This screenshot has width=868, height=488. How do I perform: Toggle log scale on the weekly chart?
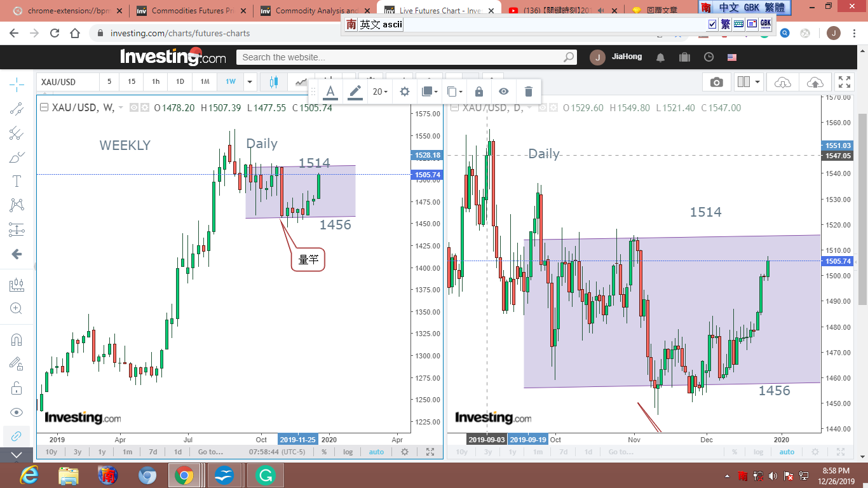click(348, 452)
